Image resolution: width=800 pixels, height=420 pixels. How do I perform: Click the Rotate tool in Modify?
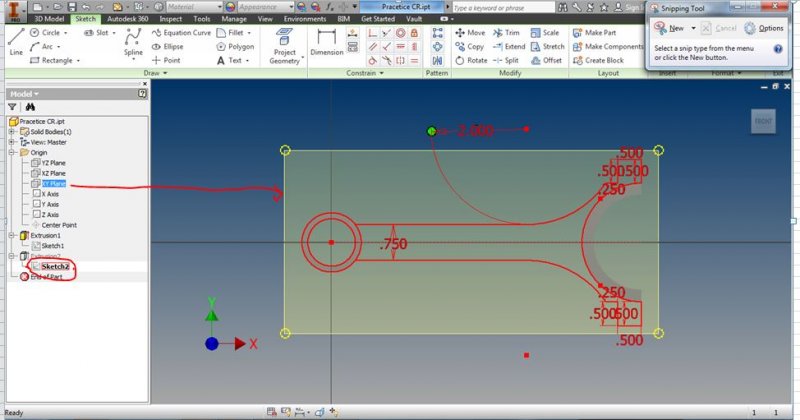point(471,60)
